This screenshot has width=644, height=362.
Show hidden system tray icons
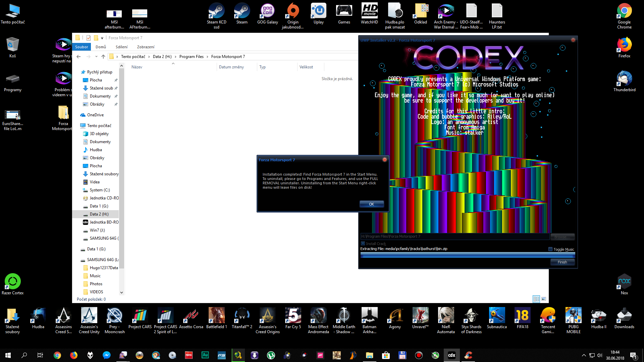(584, 355)
